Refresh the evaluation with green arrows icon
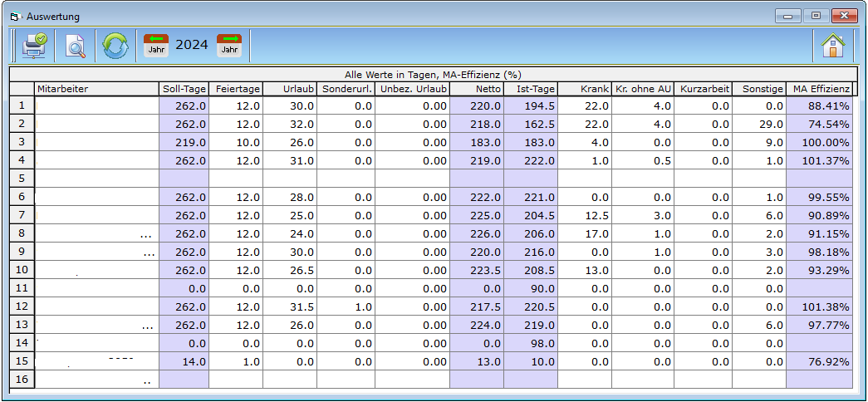 click(x=115, y=46)
